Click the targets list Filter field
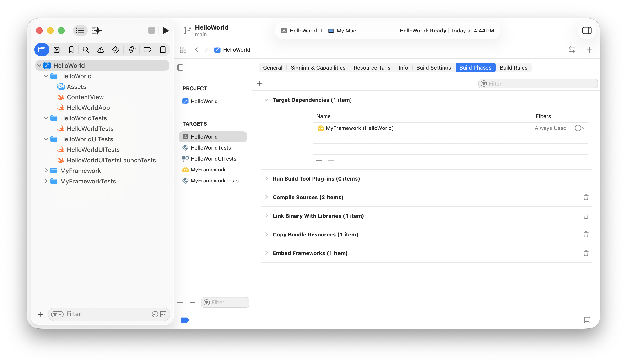This screenshot has width=627, height=364. (225, 302)
